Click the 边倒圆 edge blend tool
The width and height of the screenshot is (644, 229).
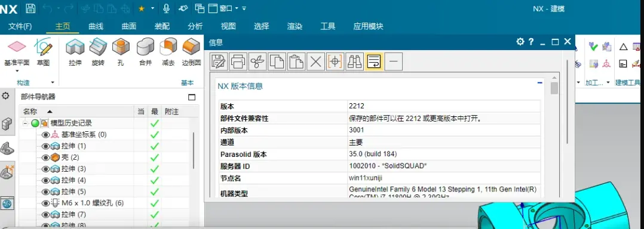(x=191, y=52)
